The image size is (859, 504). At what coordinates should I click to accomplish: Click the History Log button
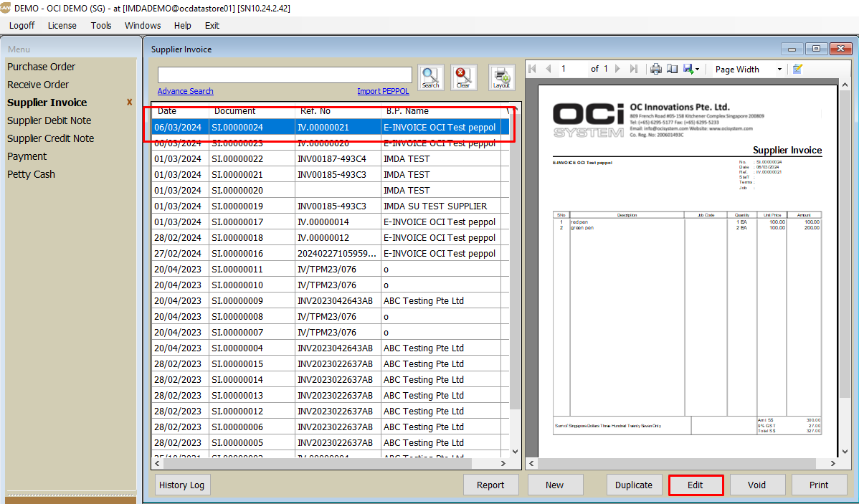(182, 485)
